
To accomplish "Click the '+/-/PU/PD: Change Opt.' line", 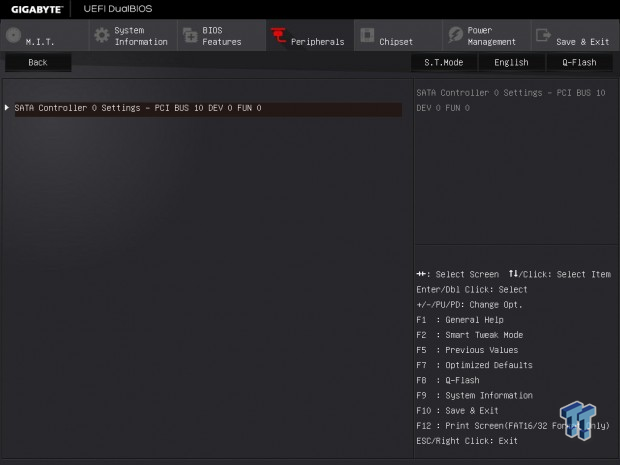I will (x=469, y=305).
